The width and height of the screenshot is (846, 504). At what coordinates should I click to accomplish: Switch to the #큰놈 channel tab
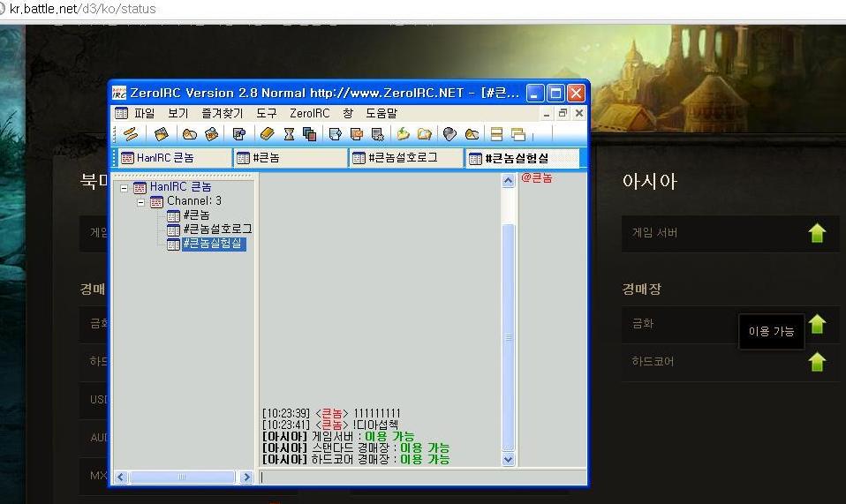[291, 158]
